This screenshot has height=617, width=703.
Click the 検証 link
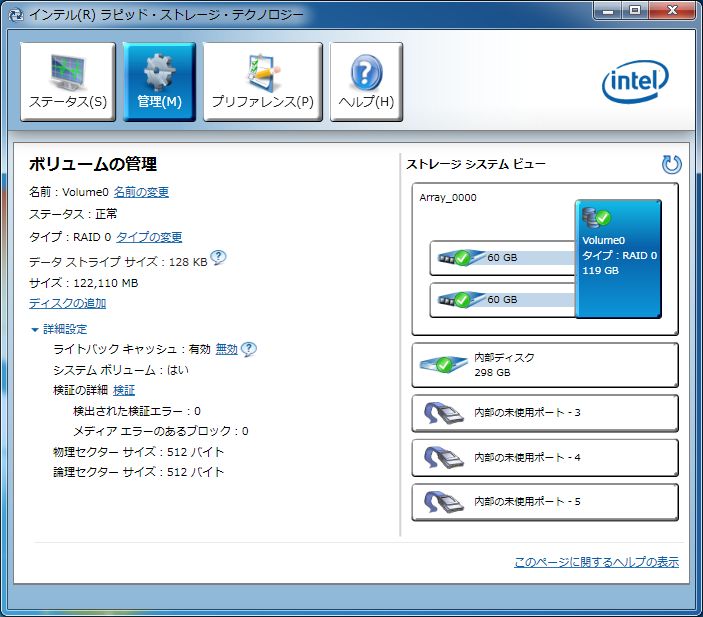click(x=124, y=390)
